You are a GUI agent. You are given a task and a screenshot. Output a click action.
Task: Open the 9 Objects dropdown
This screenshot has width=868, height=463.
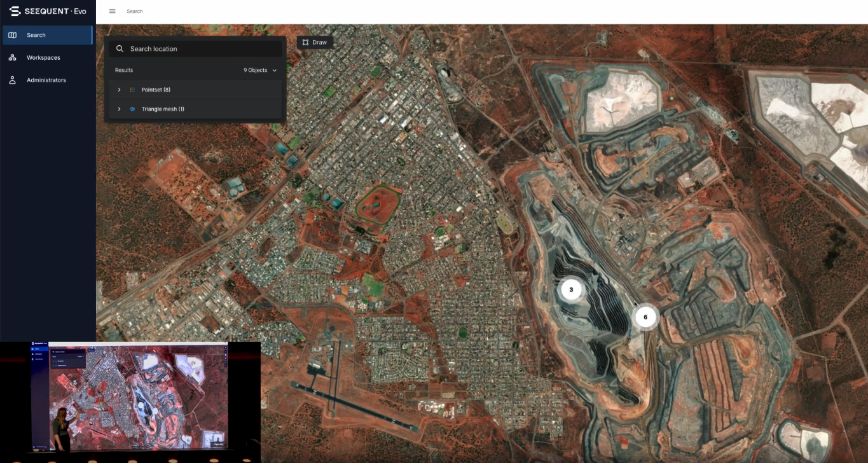pyautogui.click(x=260, y=70)
